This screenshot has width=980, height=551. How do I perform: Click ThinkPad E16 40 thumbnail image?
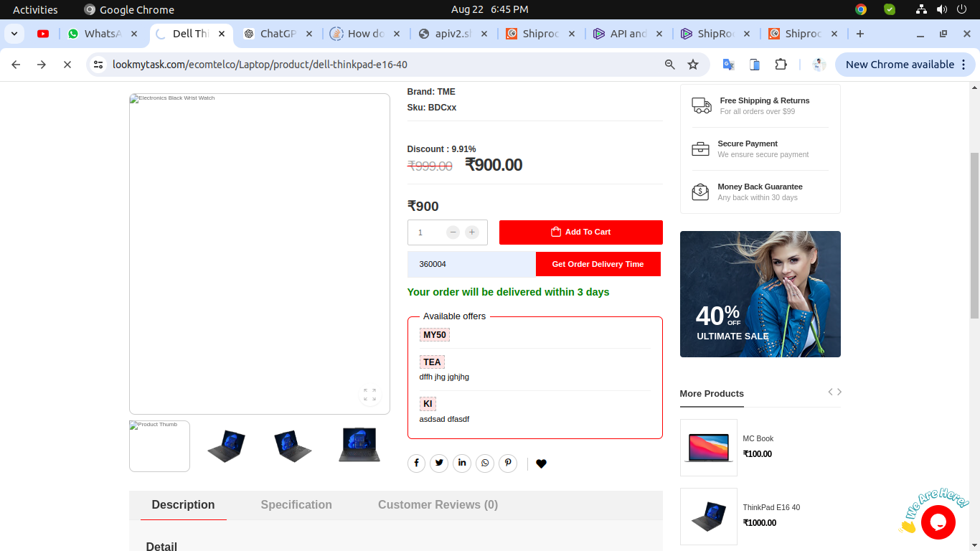pos(709,517)
